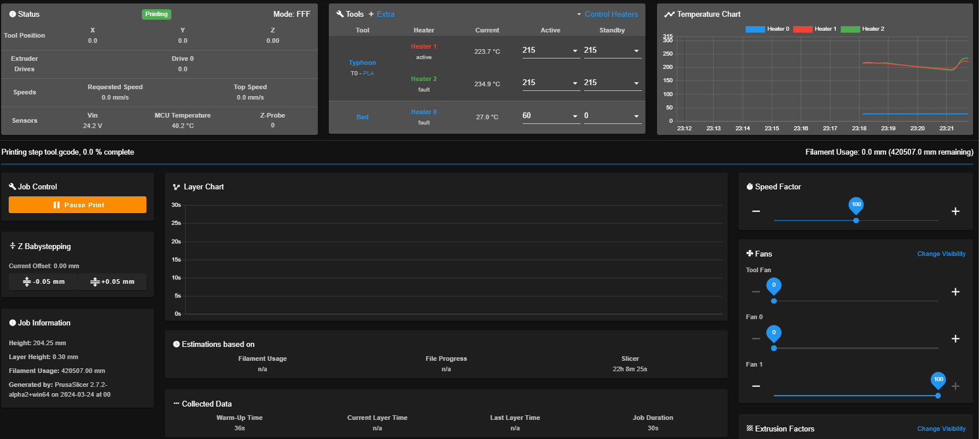980x439 pixels.
Task: Decrease Tool Fan speed minus icon
Action: click(x=756, y=292)
